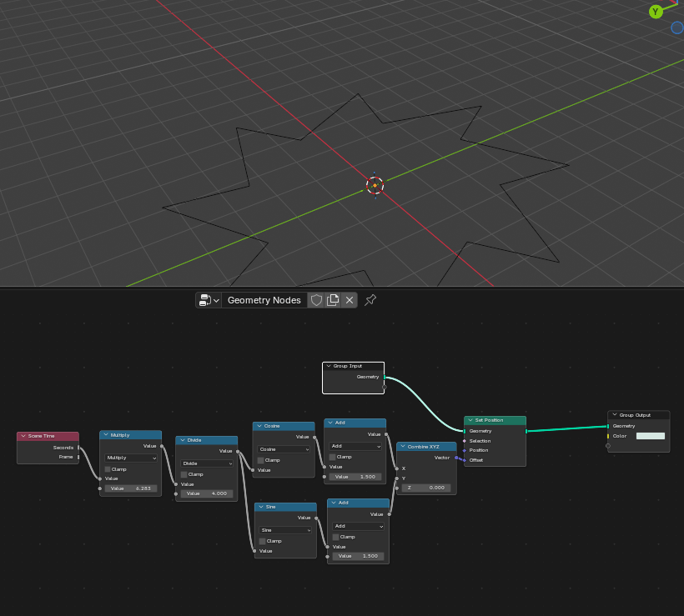This screenshot has height=616, width=684.
Task: Click Divide value field 4.000
Action: pos(207,493)
